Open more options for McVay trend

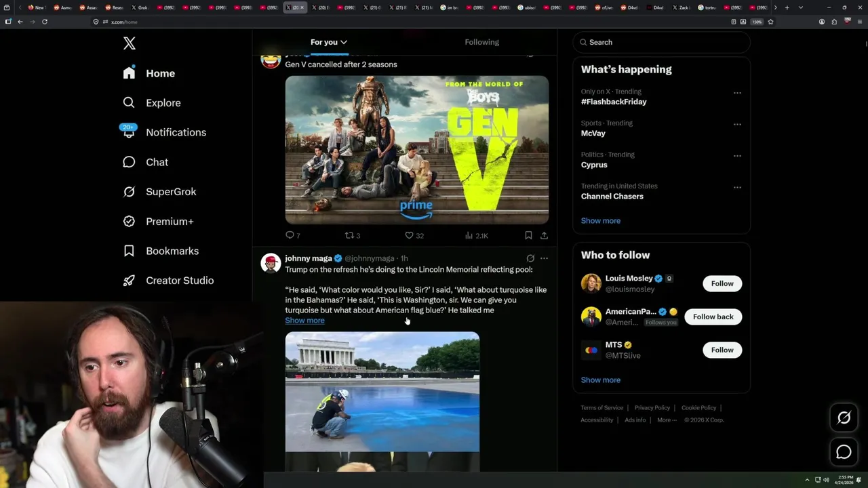(x=737, y=125)
